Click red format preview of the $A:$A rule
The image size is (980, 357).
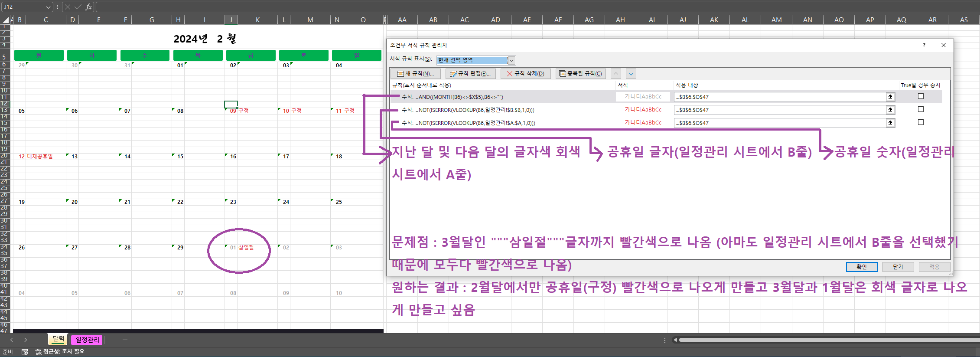[x=643, y=123]
